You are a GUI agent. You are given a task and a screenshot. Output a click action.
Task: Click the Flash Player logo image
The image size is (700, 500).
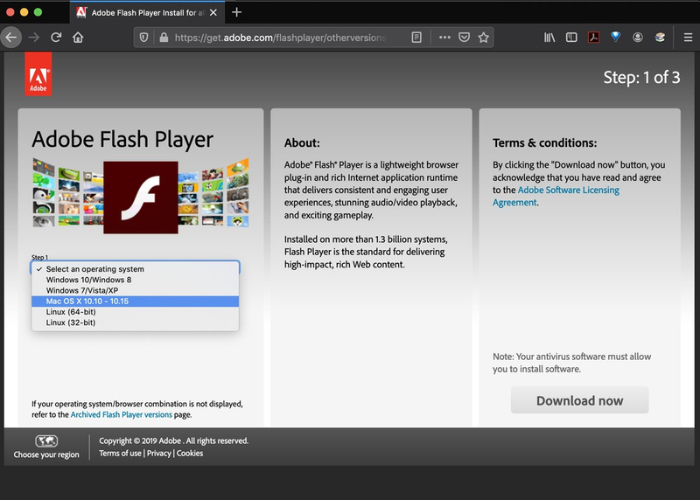[x=141, y=197]
